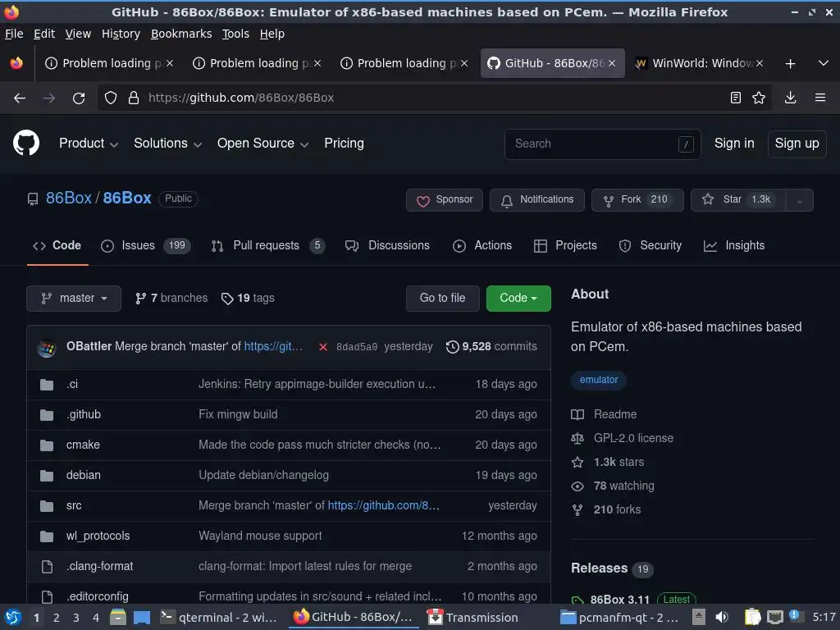The image size is (840, 630).
Task: Expand the Star lists dropdown arrow
Action: (x=799, y=200)
